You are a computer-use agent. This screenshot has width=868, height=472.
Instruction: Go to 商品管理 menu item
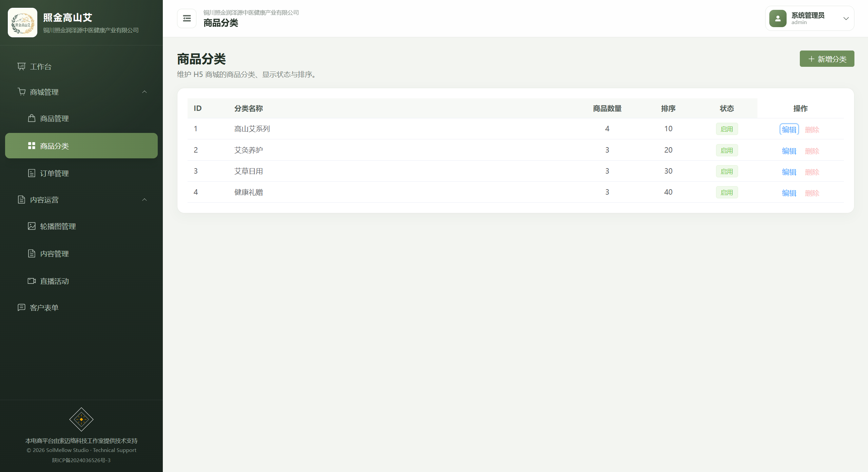click(81, 118)
